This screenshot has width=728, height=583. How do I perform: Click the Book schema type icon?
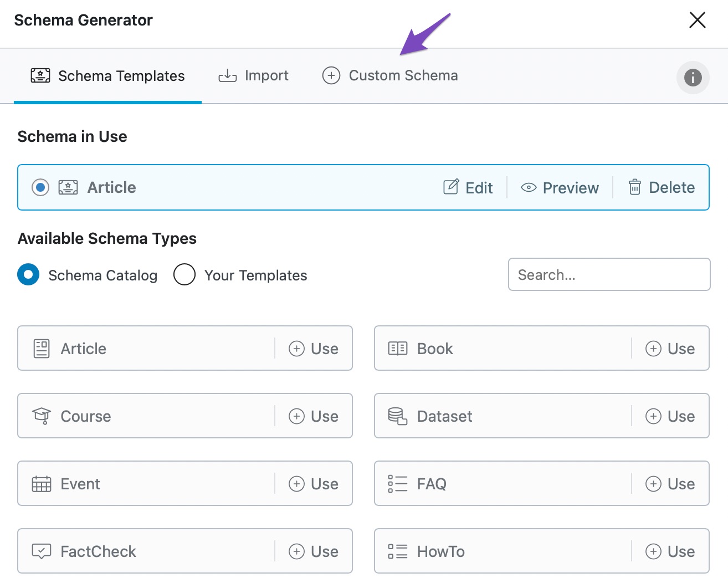click(397, 349)
